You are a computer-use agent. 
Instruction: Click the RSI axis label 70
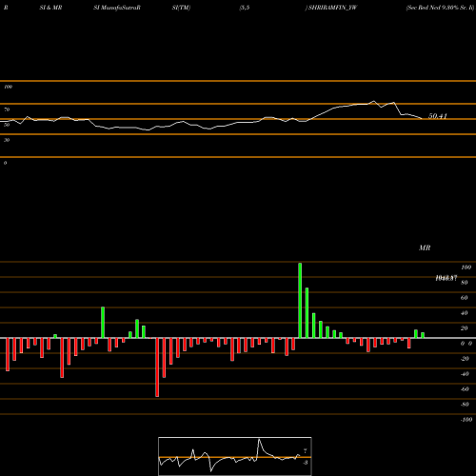click(x=7, y=109)
